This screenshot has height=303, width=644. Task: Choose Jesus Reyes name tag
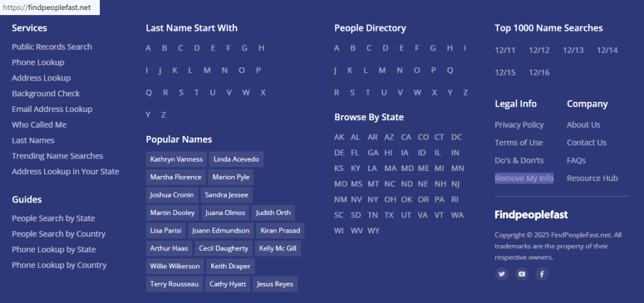click(x=275, y=284)
